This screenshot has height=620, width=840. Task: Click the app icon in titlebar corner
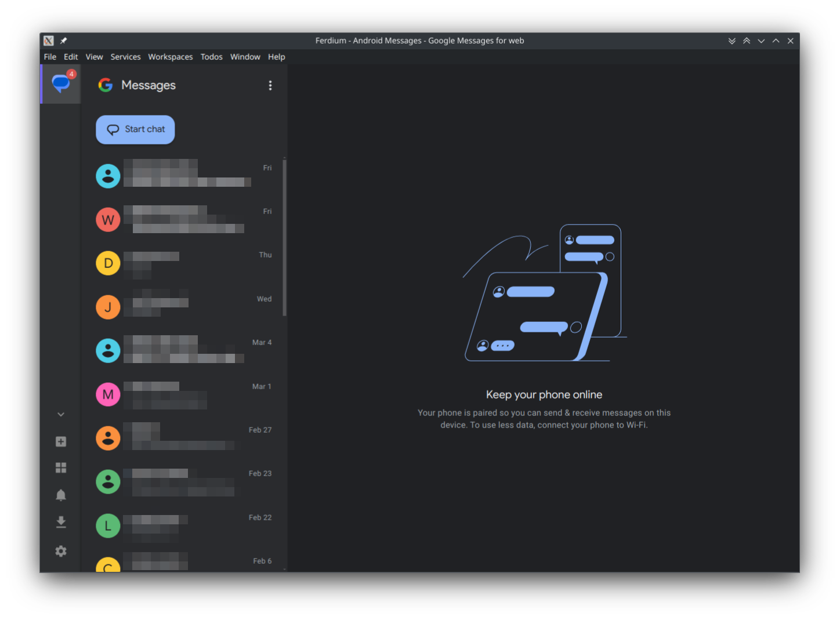click(49, 41)
